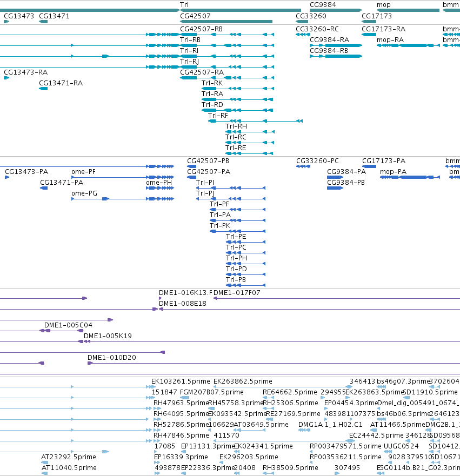This screenshot has width=460, height=476.
Task: Click the CG13471 gene label
Action: click(x=54, y=16)
